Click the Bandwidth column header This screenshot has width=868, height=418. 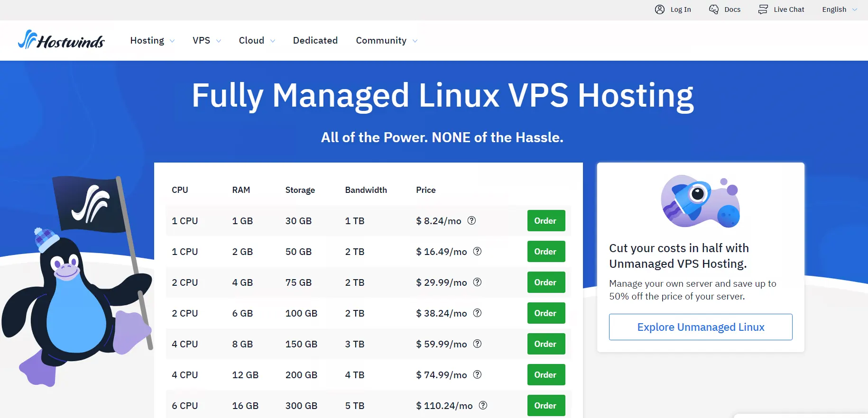366,190
